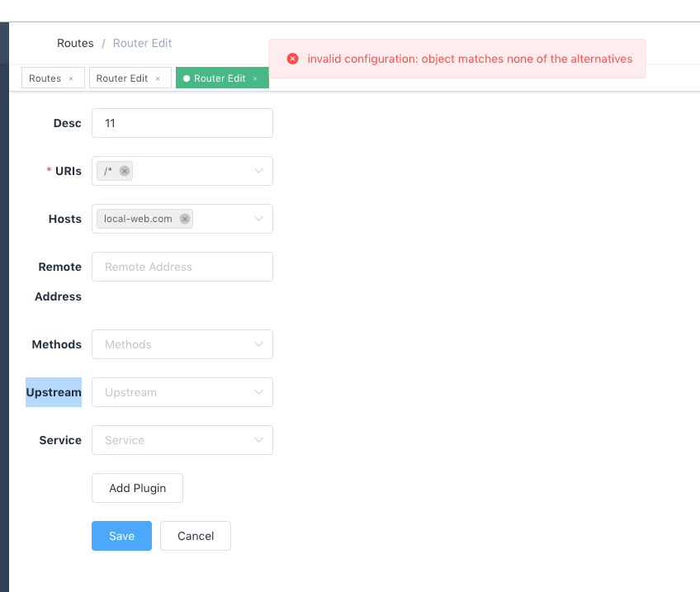Click the Remote Address input field
Screen dimensions: 700x592
[x=182, y=267]
